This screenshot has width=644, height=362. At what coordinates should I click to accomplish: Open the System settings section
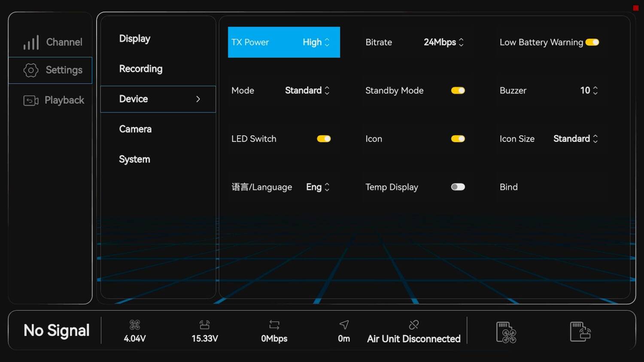click(x=134, y=159)
